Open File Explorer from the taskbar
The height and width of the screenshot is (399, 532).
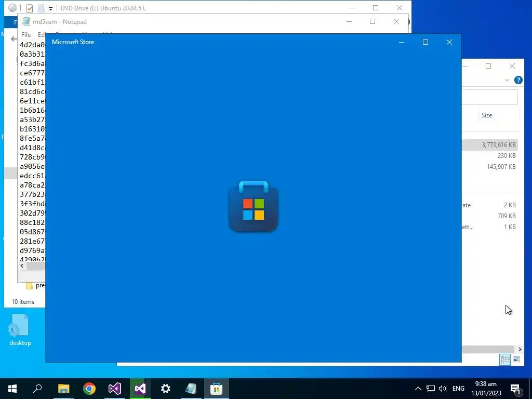[63, 389]
